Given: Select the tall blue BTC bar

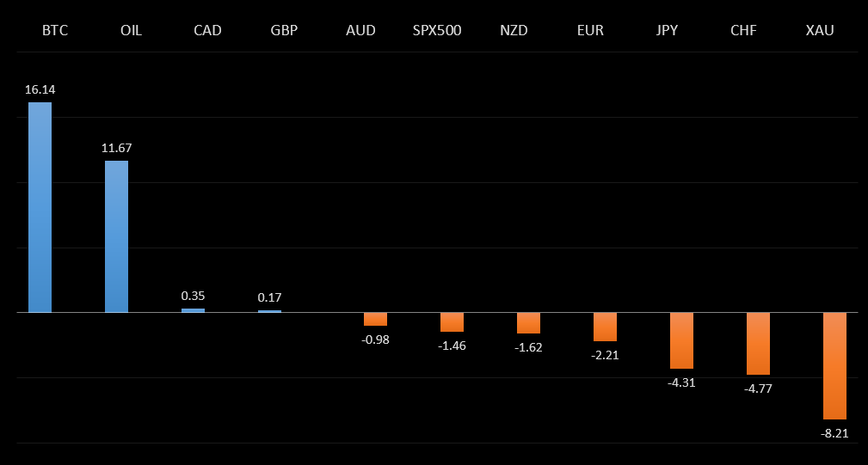Looking at the screenshot, I should click(40, 207).
